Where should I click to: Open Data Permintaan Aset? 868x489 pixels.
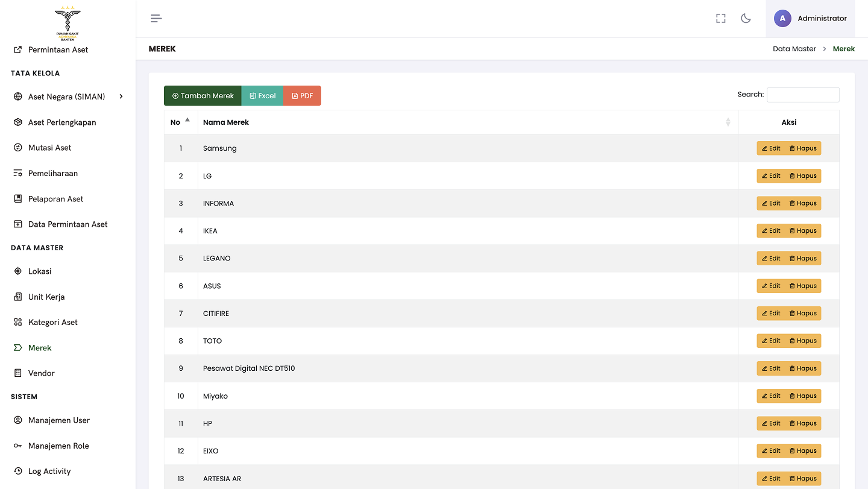point(68,224)
